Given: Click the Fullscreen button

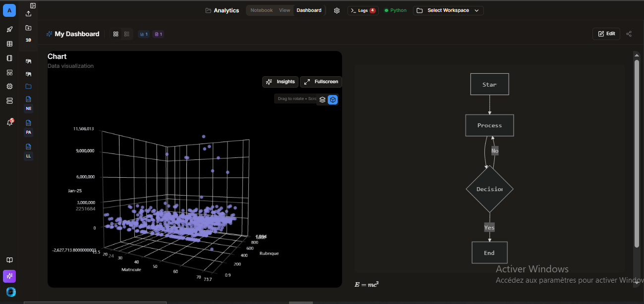Looking at the screenshot, I should (x=321, y=82).
